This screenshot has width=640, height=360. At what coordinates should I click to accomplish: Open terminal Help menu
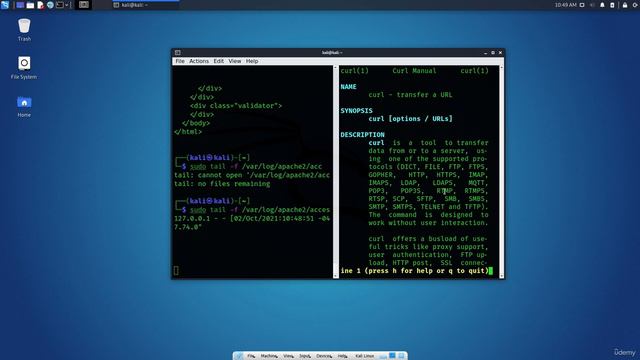[252, 61]
